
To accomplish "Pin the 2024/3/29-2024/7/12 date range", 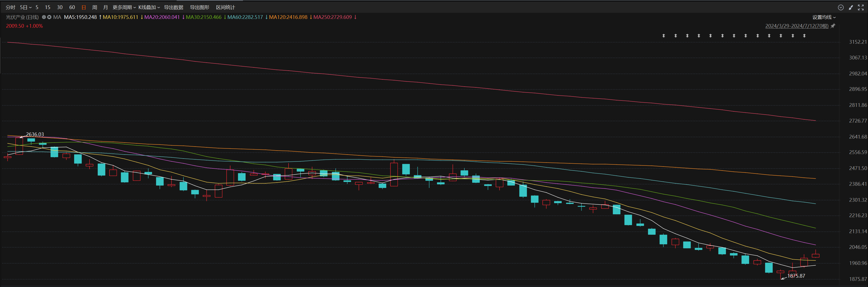I will tap(833, 26).
